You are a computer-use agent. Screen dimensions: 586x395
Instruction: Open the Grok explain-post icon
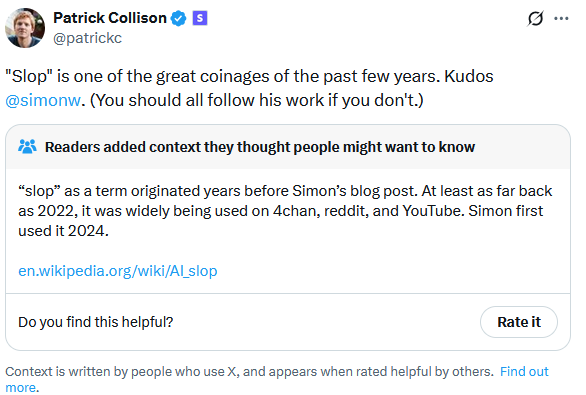[x=535, y=18]
